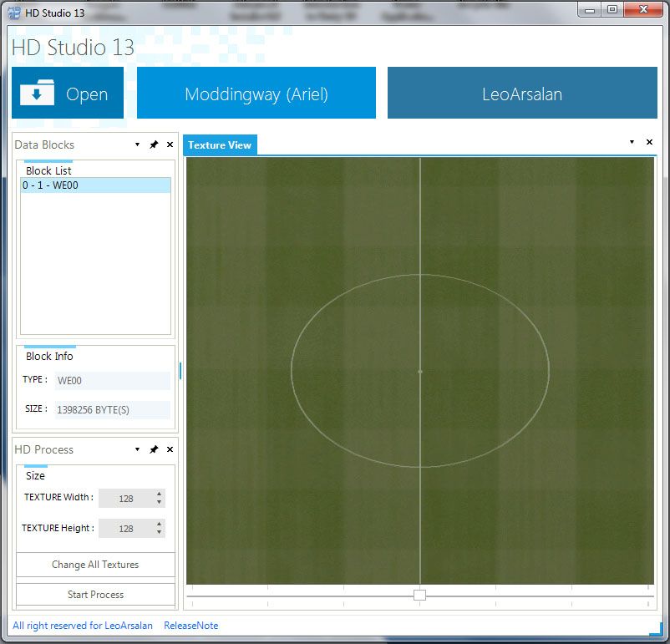Viewport: 670px width, 644px height.
Task: Pin the HD Process panel
Action: coord(154,449)
